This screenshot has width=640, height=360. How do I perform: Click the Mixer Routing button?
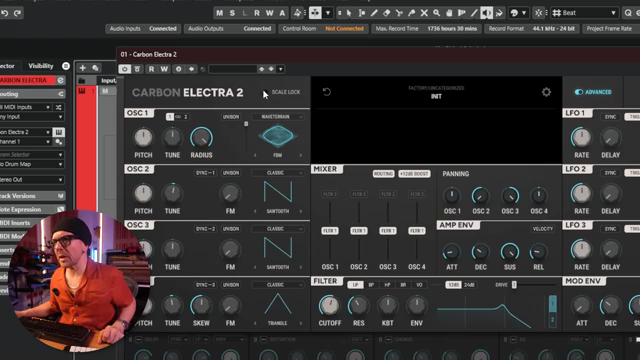click(x=383, y=173)
